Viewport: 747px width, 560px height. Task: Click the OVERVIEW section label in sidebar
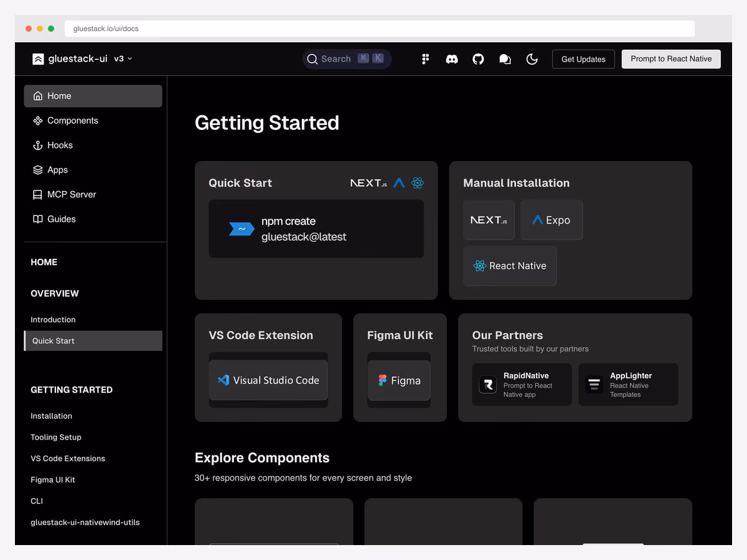point(55,294)
